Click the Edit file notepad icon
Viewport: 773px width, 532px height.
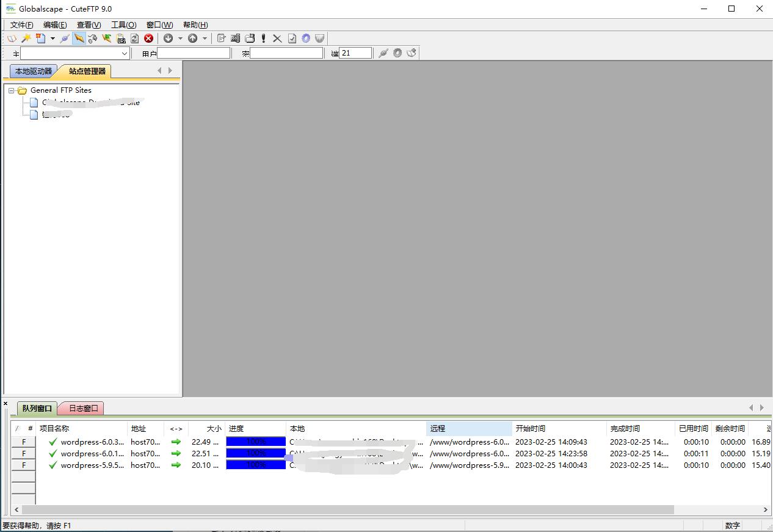(222, 38)
